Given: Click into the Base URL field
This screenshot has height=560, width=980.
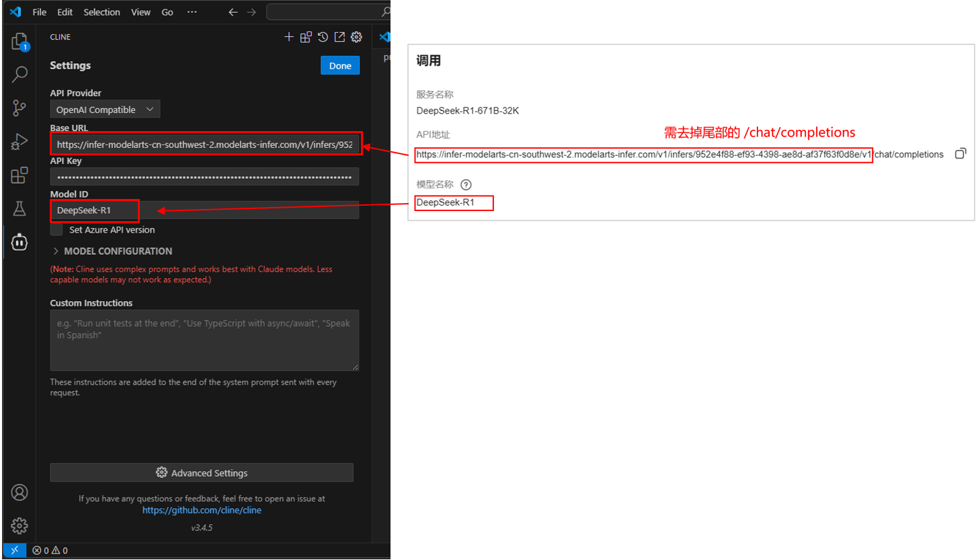Looking at the screenshot, I should tap(204, 144).
